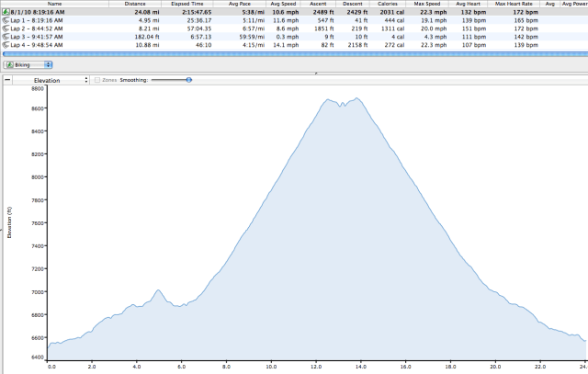The width and height of the screenshot is (588, 374).
Task: Click the Lap 3 lap icon
Action: pyautogui.click(x=6, y=38)
